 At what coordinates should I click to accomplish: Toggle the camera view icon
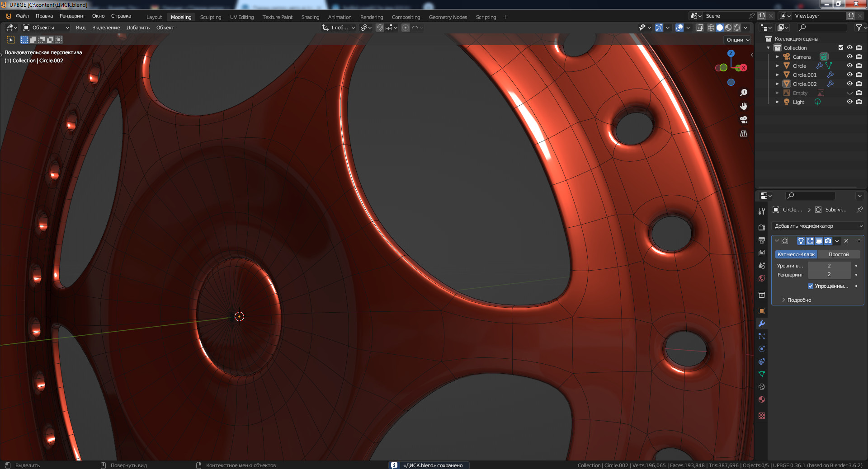(744, 120)
